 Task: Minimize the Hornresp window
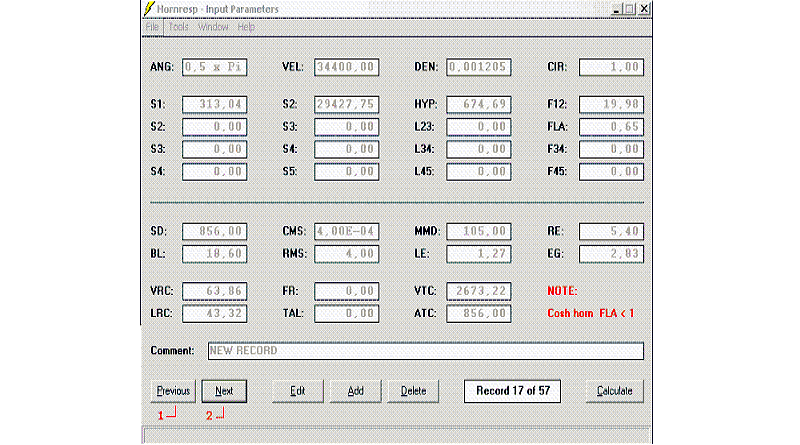click(616, 9)
